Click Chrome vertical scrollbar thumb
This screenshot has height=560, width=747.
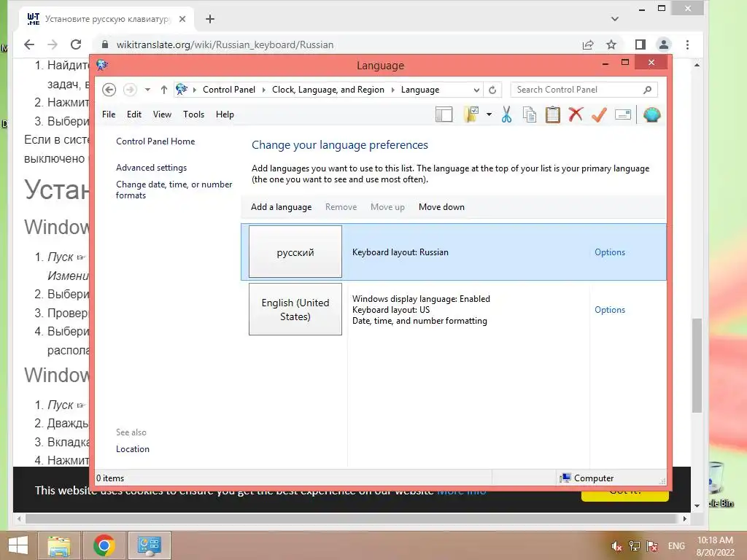tap(697, 366)
